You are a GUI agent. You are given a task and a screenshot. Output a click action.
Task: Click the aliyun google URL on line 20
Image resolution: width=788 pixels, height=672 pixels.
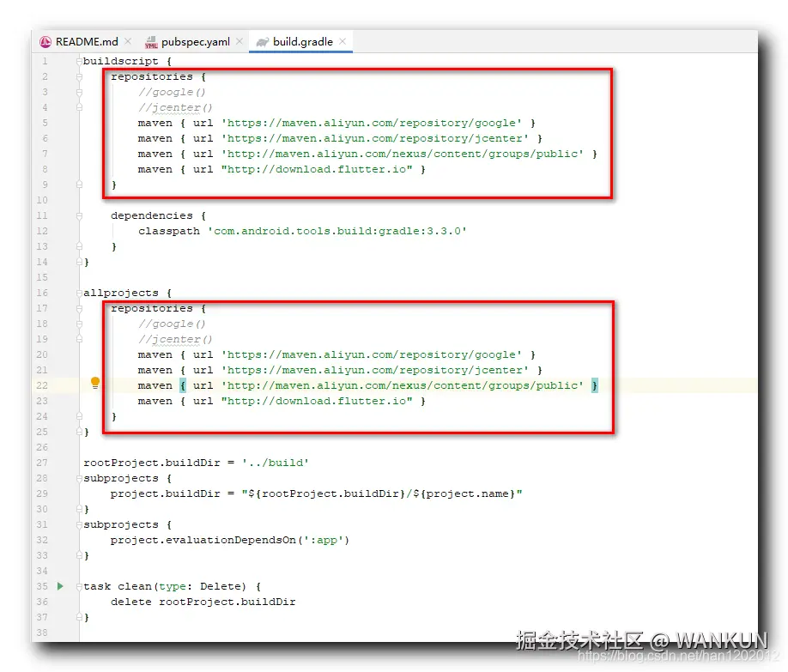click(x=372, y=354)
